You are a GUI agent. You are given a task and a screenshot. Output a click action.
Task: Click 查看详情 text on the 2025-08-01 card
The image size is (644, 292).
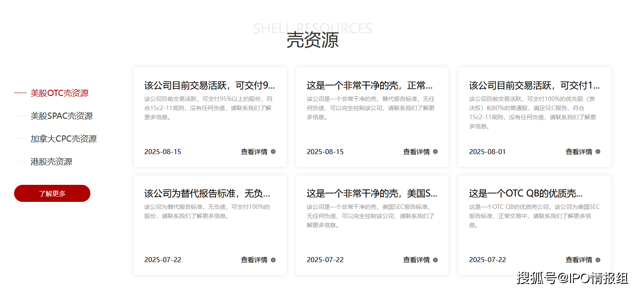click(578, 152)
